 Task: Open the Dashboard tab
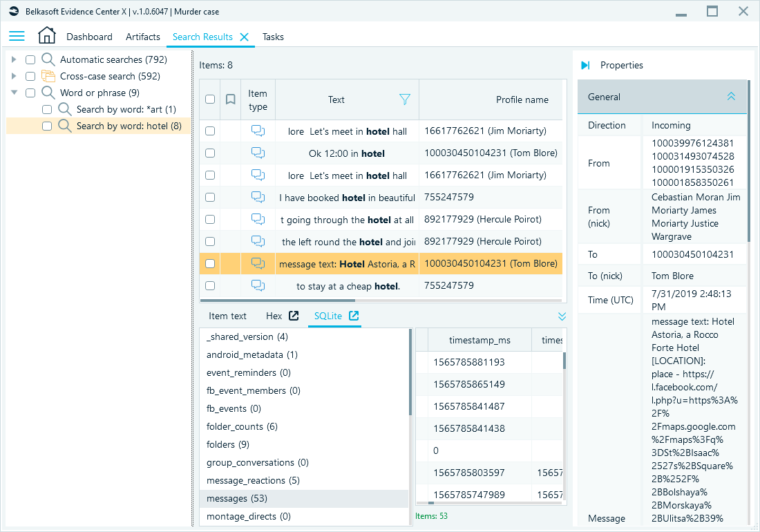pyautogui.click(x=89, y=37)
